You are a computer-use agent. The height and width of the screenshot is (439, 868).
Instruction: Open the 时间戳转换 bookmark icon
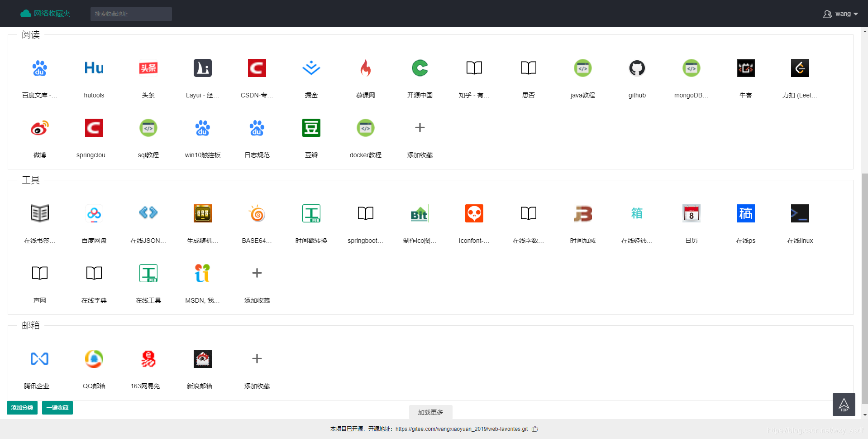click(x=311, y=213)
